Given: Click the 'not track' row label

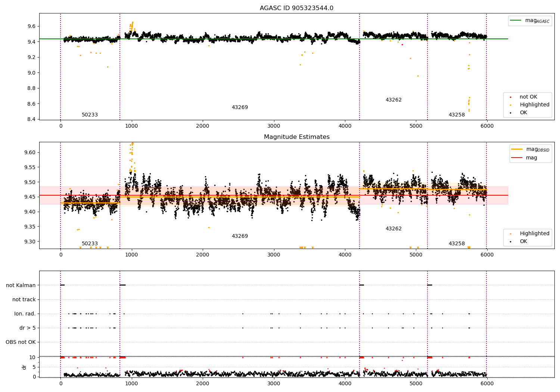Looking at the screenshot, I should pos(24,299).
